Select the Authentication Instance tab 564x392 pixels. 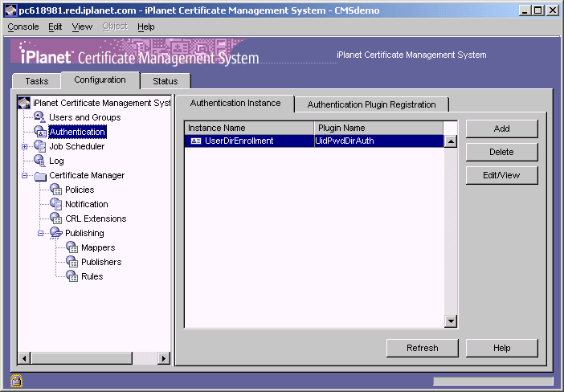pos(235,104)
